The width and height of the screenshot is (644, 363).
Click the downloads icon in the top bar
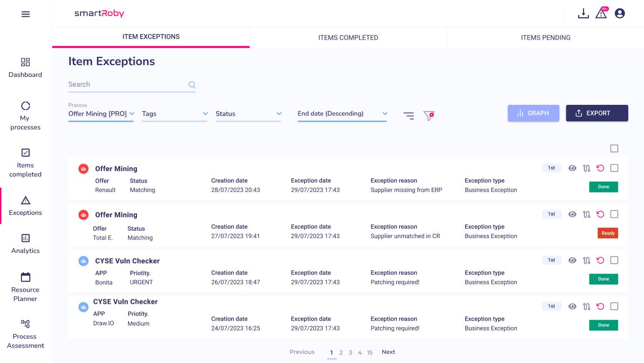pos(583,13)
